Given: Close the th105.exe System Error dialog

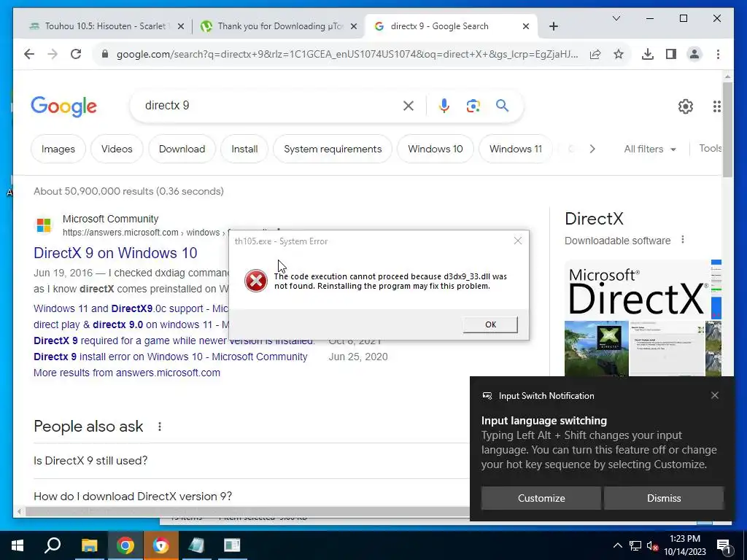Looking at the screenshot, I should (x=518, y=241).
